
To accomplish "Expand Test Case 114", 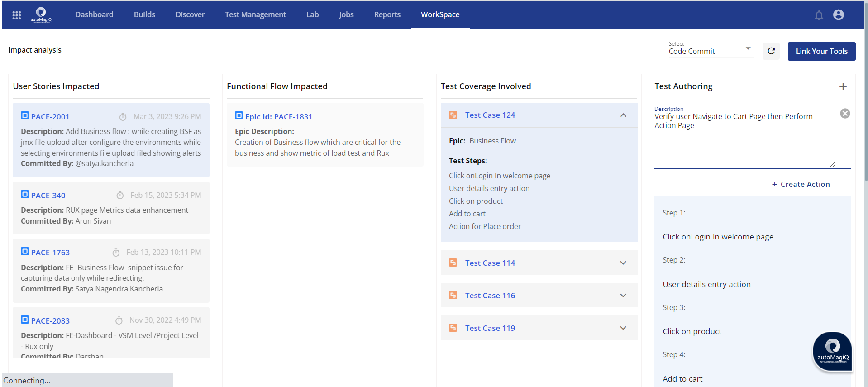I will tap(623, 263).
